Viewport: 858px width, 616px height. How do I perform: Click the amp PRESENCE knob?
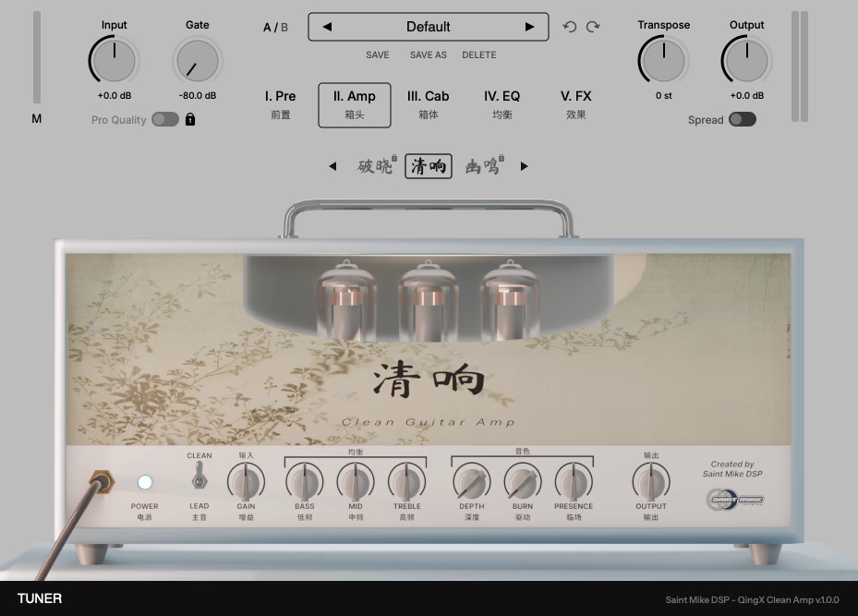coord(574,481)
